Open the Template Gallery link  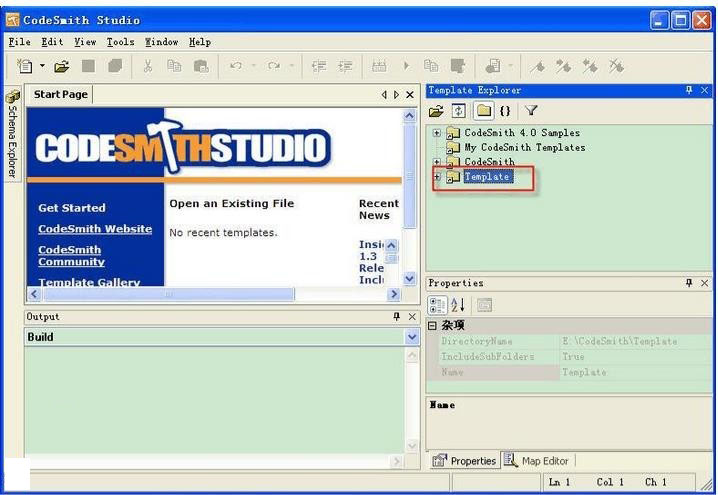(89, 282)
